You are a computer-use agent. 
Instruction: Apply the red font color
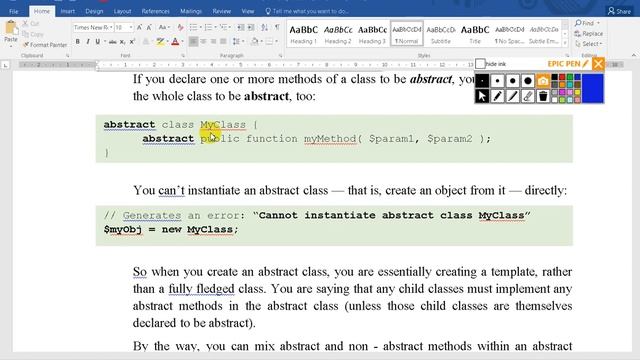point(175,42)
